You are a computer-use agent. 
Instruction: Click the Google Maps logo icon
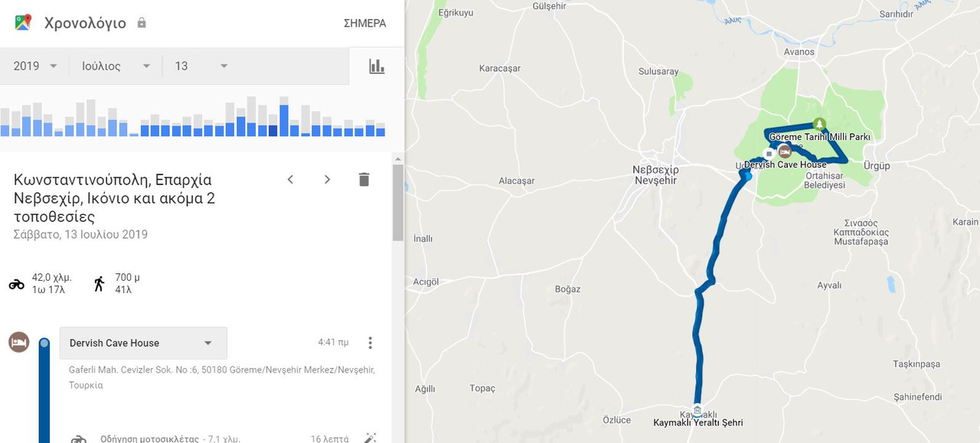[x=23, y=23]
